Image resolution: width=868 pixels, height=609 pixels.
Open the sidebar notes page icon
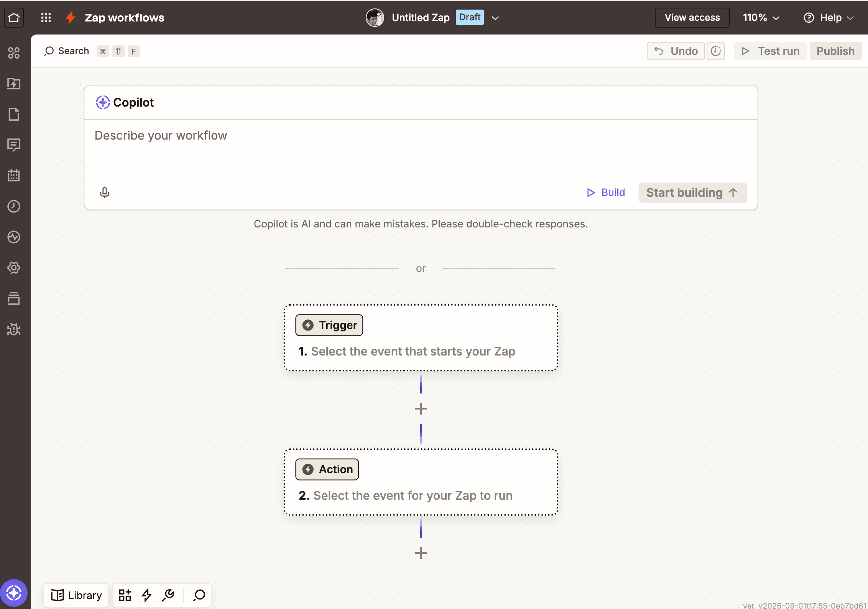point(14,114)
